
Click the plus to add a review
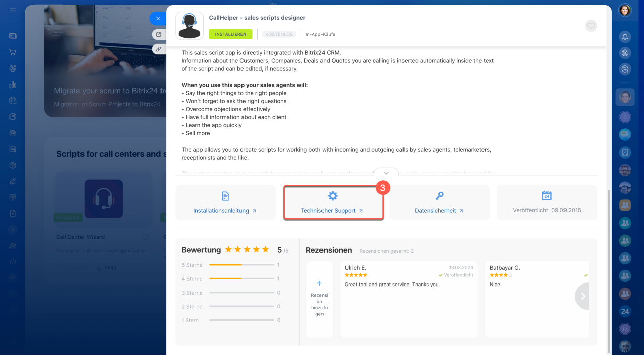point(319,283)
